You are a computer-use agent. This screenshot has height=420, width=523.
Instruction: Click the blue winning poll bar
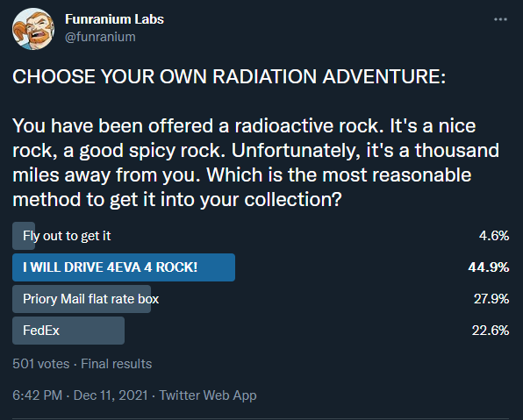pyautogui.click(x=124, y=267)
